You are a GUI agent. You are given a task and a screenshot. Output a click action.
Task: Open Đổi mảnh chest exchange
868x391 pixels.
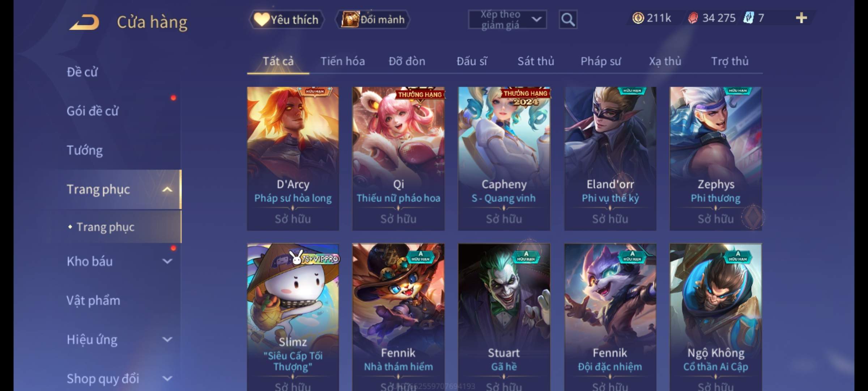(373, 20)
